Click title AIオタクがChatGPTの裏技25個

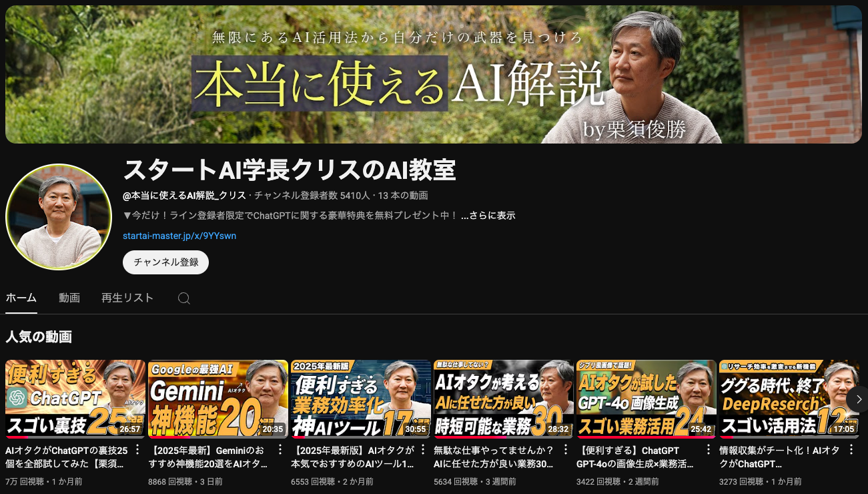[67, 457]
